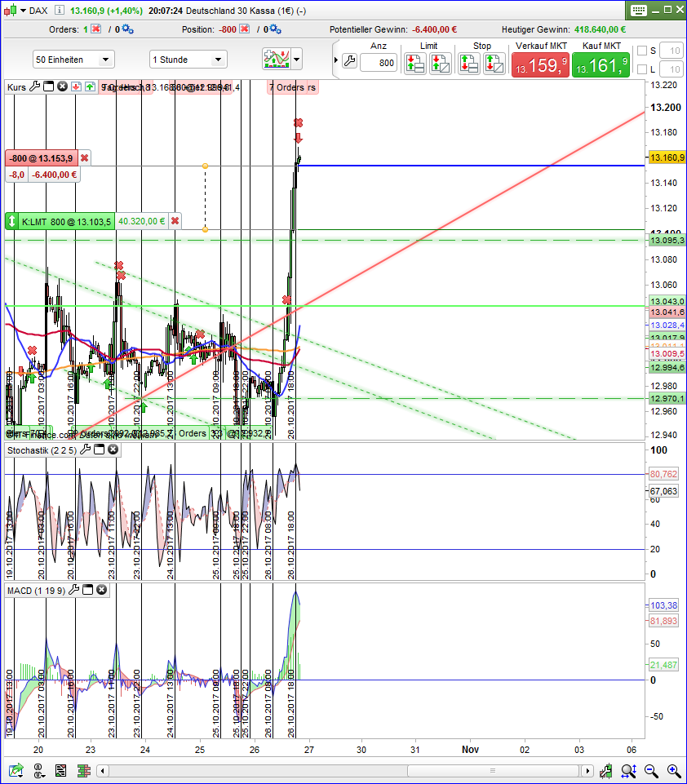Image resolution: width=687 pixels, height=784 pixels.
Task: Open the wrench settings in the order panel
Action: coord(349,61)
